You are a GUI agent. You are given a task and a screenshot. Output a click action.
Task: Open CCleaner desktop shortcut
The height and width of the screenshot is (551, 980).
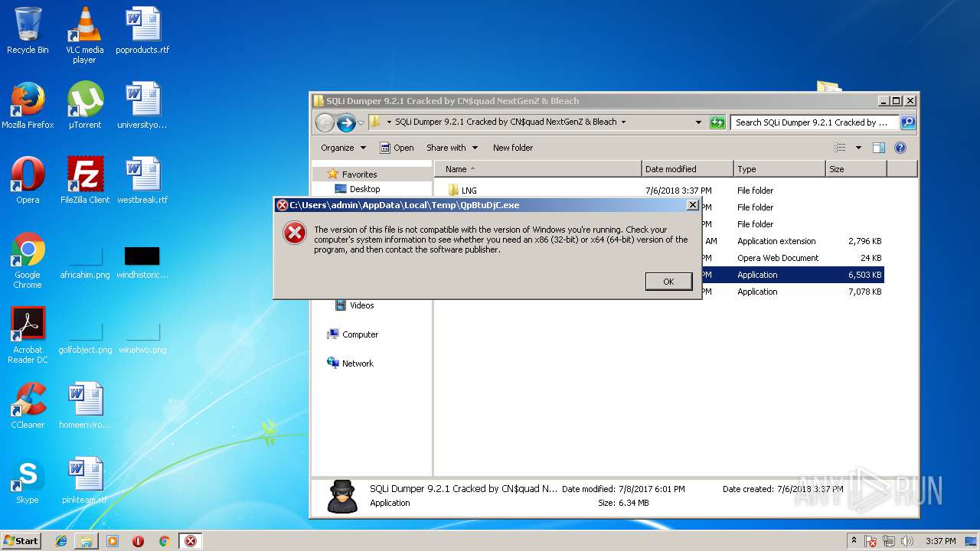(x=28, y=406)
